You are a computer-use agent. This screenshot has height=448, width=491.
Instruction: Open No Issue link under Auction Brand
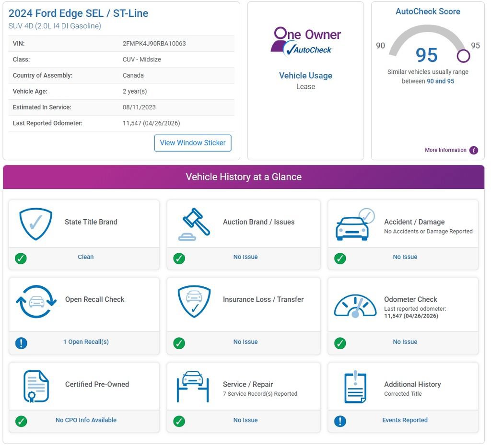(245, 257)
